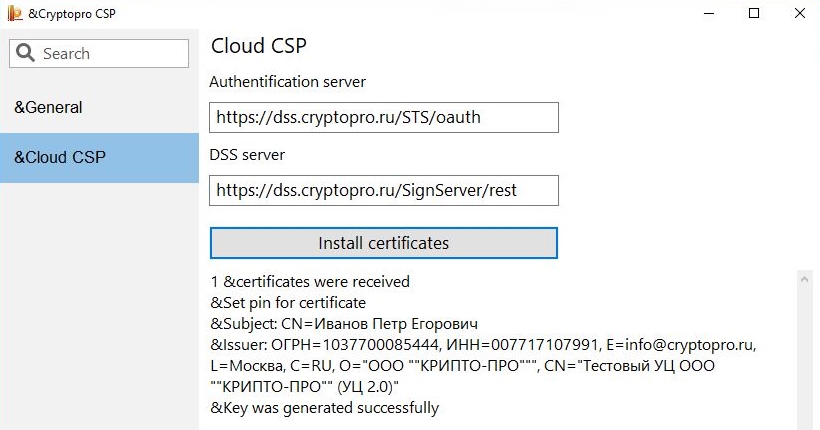Select the &Cloud CSP sidebar item
The image size is (820, 430).
[x=99, y=157]
